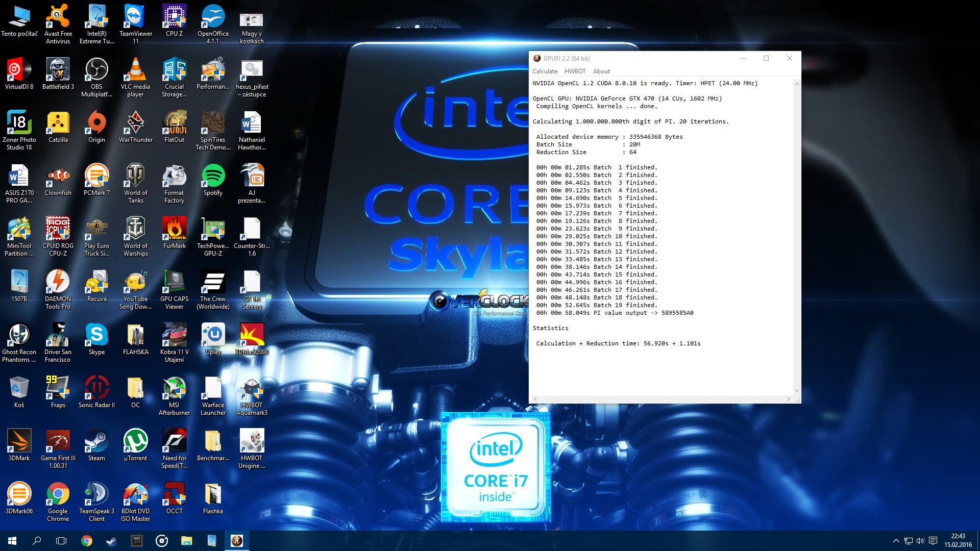The image size is (980, 551).
Task: Select the Steam desktop icon
Action: [x=96, y=446]
